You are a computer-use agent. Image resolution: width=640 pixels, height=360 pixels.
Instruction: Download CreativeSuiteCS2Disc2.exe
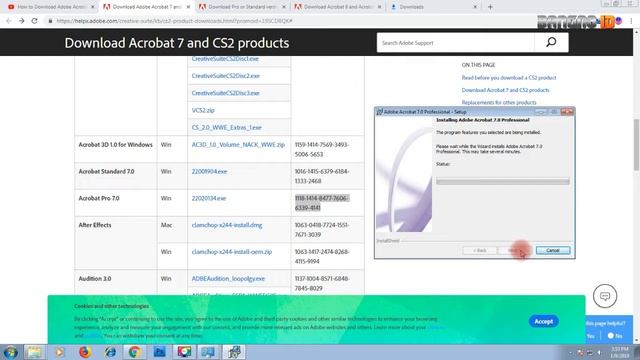point(225,76)
